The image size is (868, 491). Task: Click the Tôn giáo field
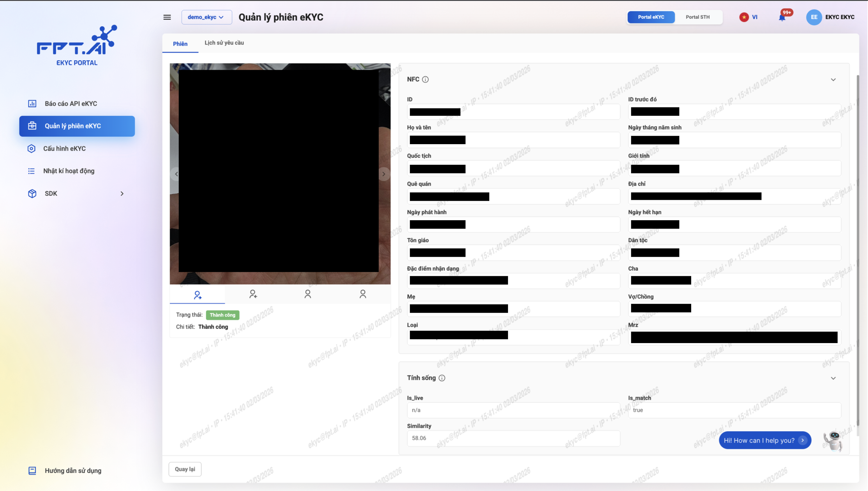click(514, 253)
